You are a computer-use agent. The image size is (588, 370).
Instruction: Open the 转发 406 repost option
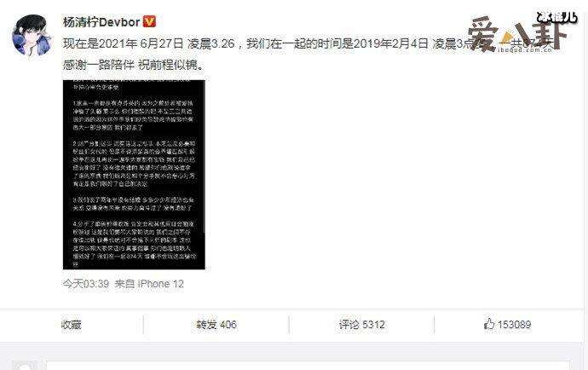click(216, 325)
